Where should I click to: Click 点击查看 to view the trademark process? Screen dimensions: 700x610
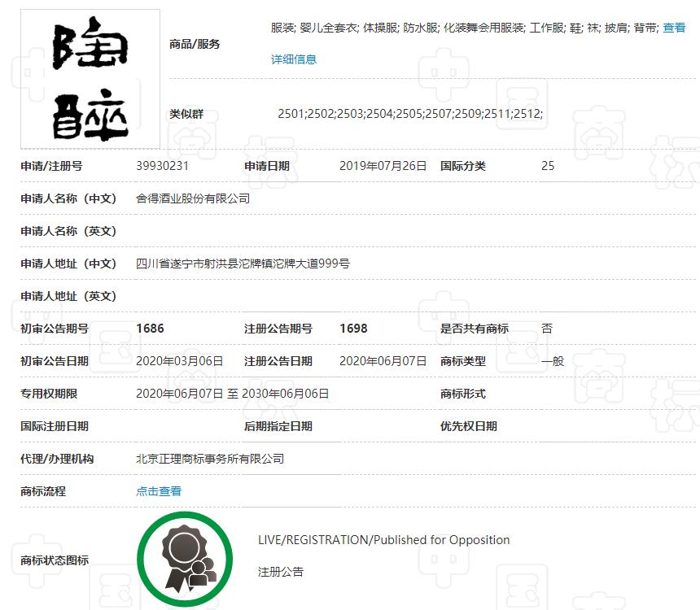[158, 490]
